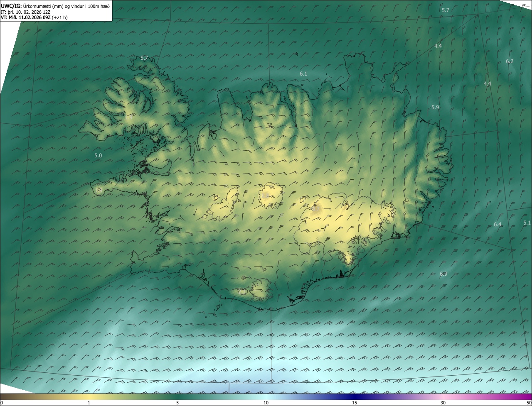Click the colorbar tick label '10'
532x406 pixels.
pos(266,403)
